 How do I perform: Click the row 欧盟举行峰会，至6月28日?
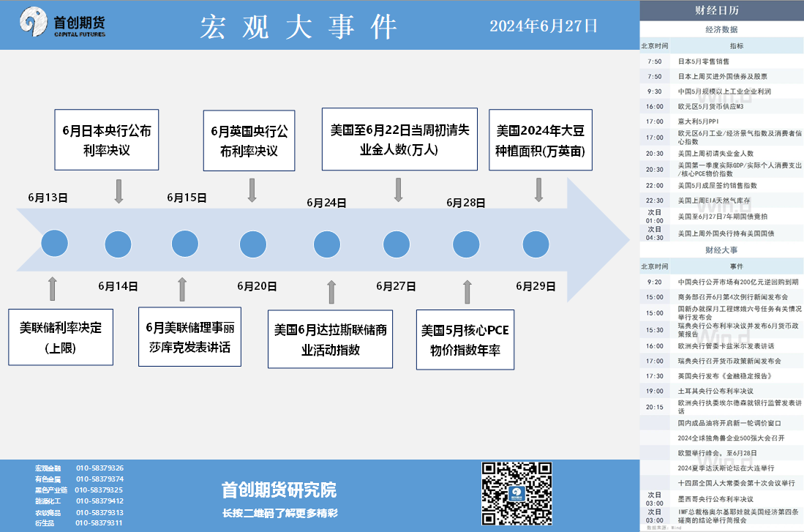(x=721, y=453)
